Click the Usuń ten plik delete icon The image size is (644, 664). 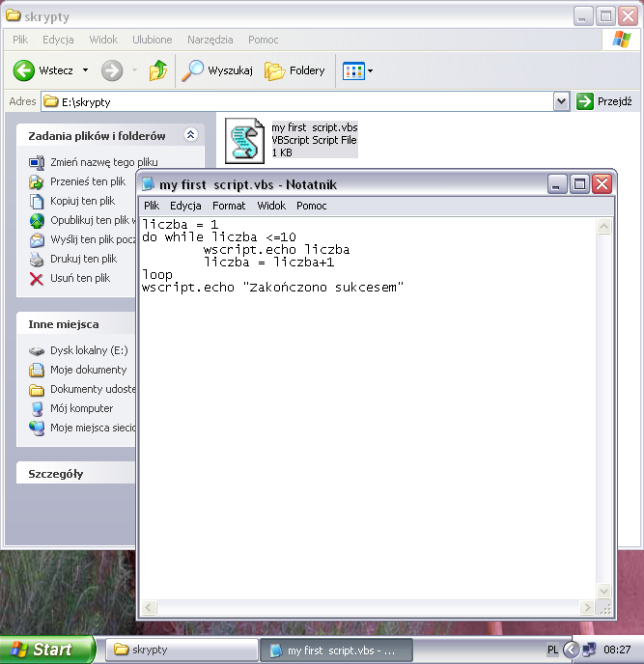pos(37,278)
